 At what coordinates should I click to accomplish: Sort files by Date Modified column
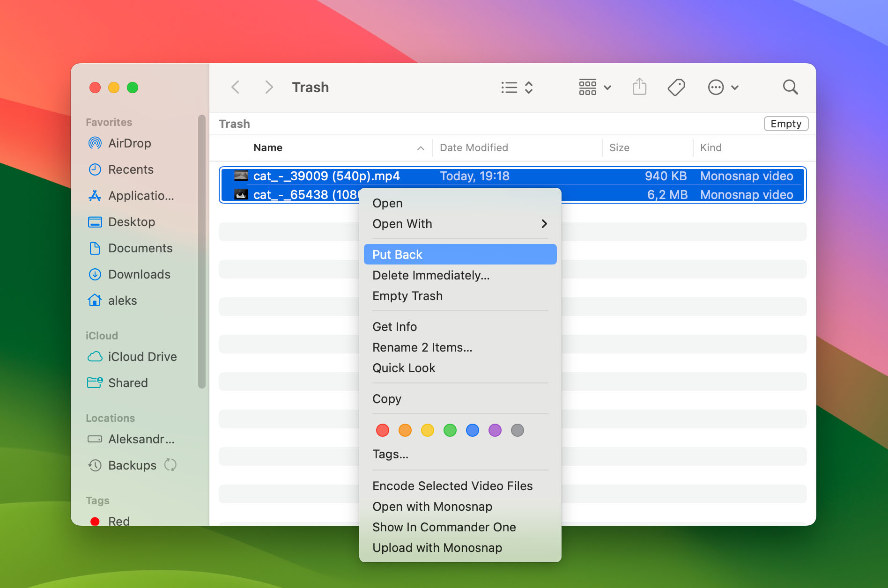474,148
